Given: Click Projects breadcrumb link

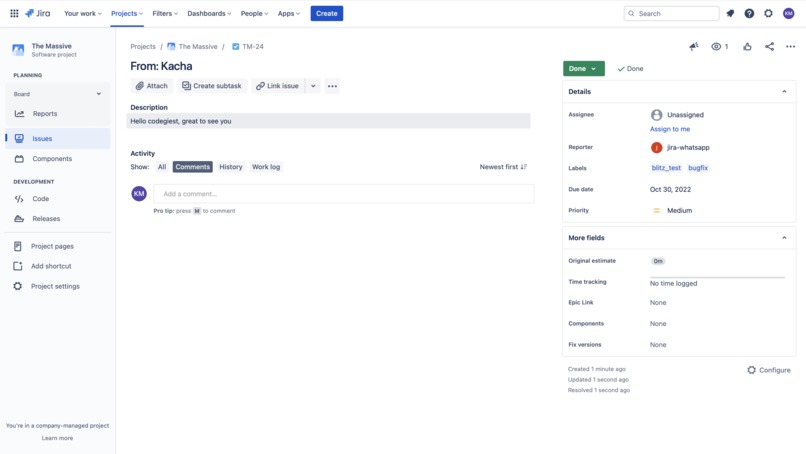Looking at the screenshot, I should 143,47.
